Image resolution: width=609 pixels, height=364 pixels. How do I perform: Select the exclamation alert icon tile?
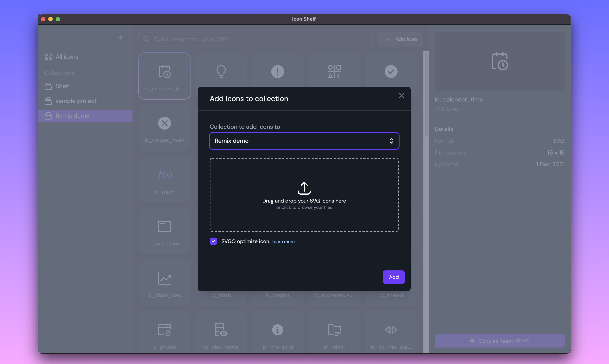[277, 71]
